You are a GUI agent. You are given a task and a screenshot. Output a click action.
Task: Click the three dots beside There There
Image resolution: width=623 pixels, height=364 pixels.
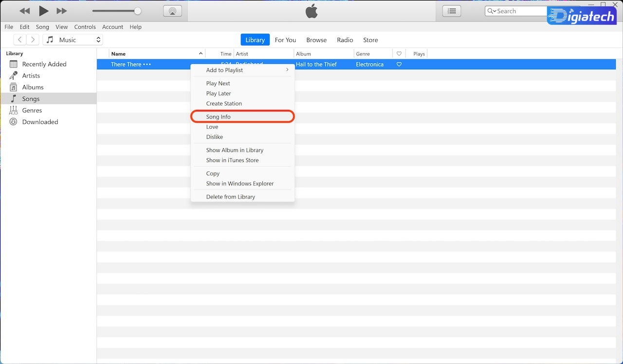pos(147,64)
